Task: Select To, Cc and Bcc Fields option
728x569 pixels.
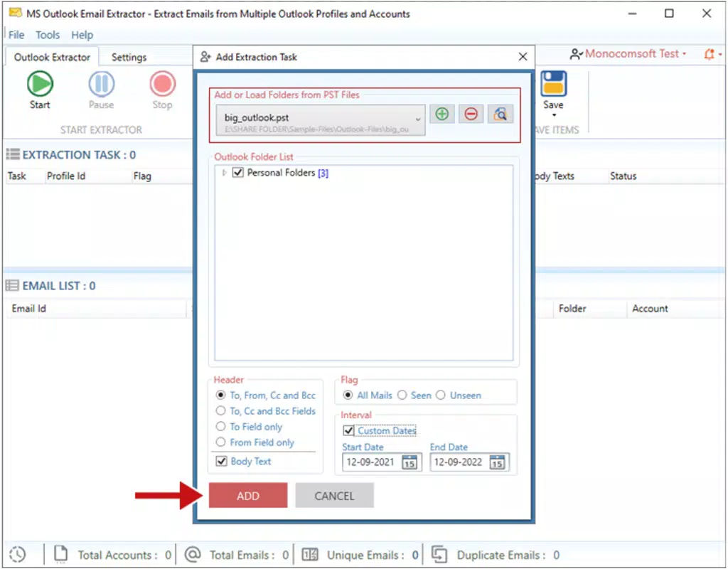Action: coord(220,410)
